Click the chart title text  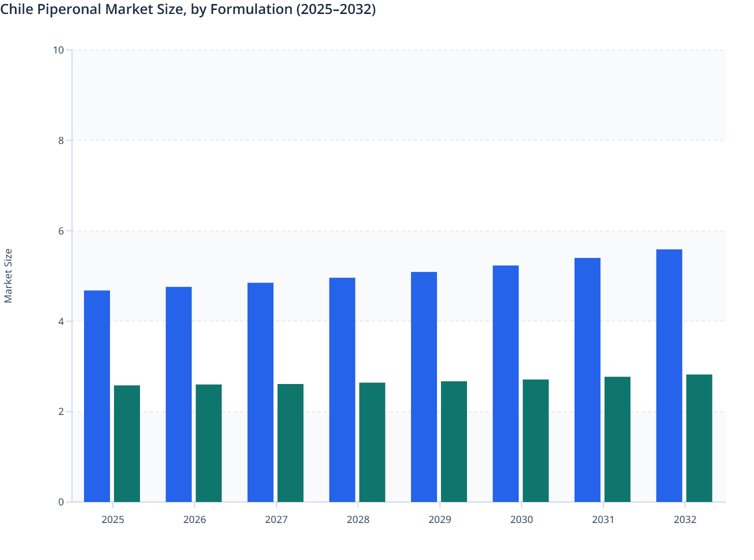[187, 9]
